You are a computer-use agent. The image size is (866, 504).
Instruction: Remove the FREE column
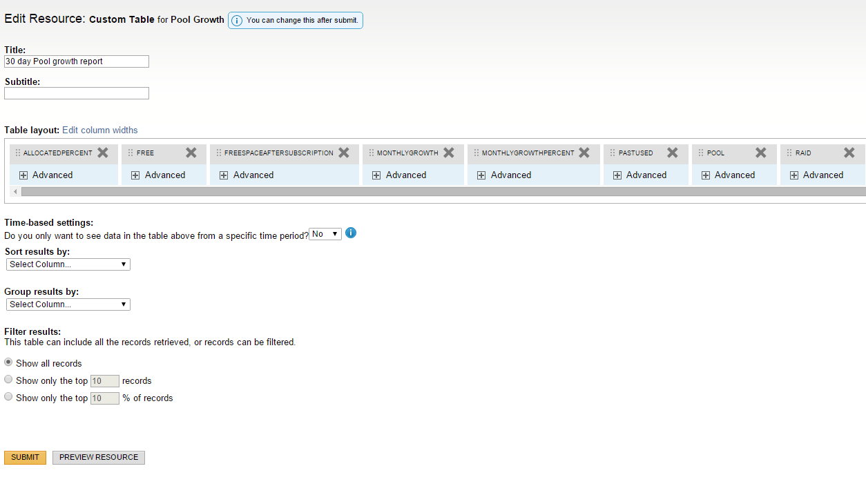click(x=191, y=153)
